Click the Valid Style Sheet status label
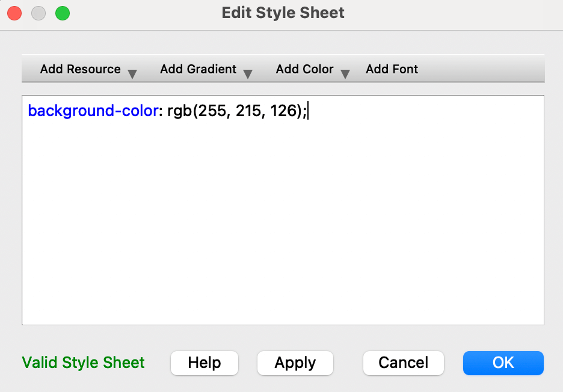Image resolution: width=563 pixels, height=392 pixels. pos(83,363)
